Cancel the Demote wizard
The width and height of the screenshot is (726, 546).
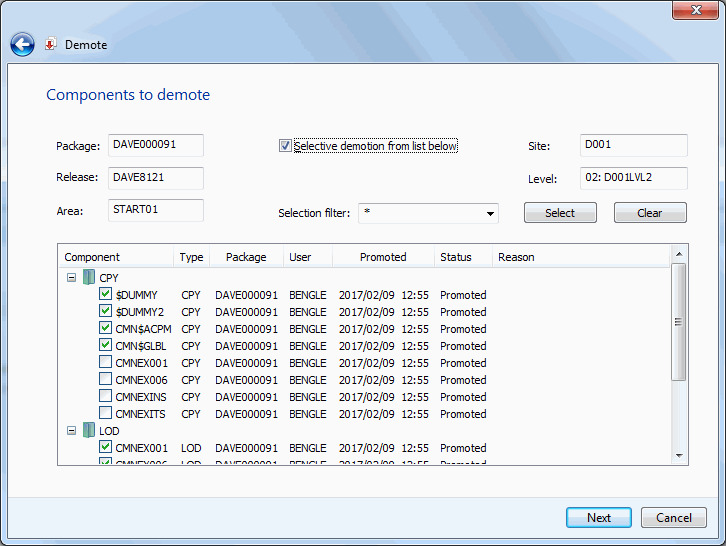point(674,517)
